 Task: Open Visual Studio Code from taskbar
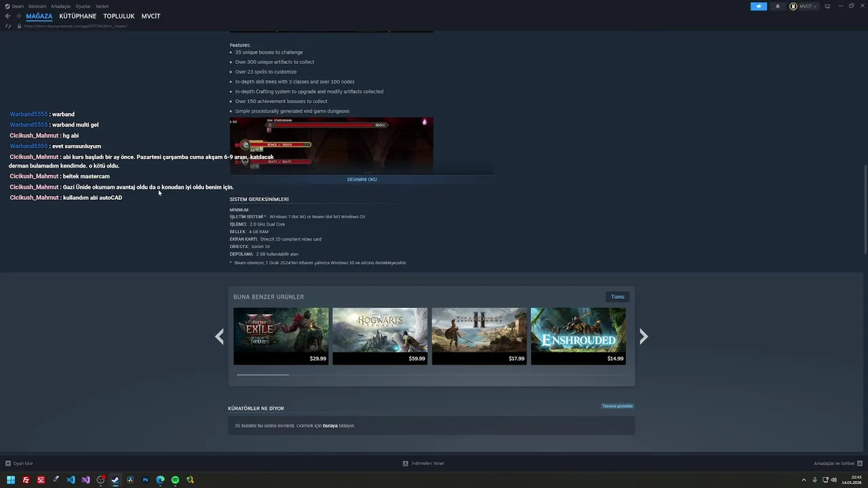click(x=71, y=480)
